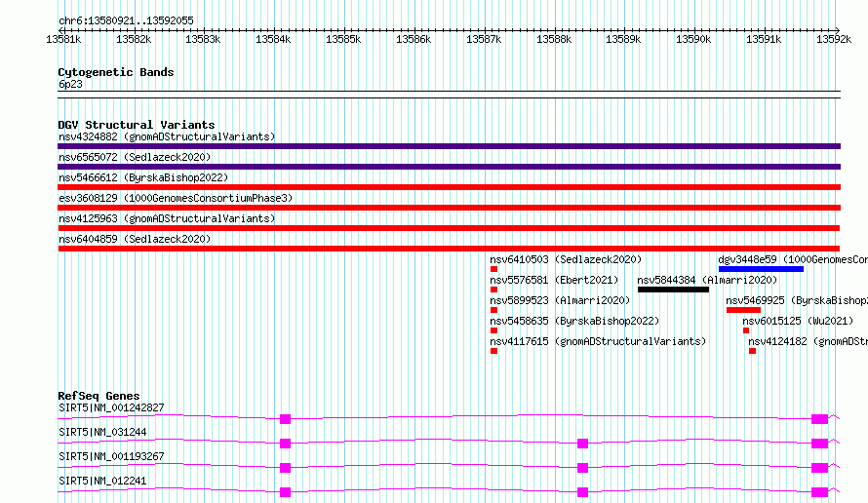868x503 pixels.
Task: Click the 13588k ruler label
Action: click(x=554, y=39)
